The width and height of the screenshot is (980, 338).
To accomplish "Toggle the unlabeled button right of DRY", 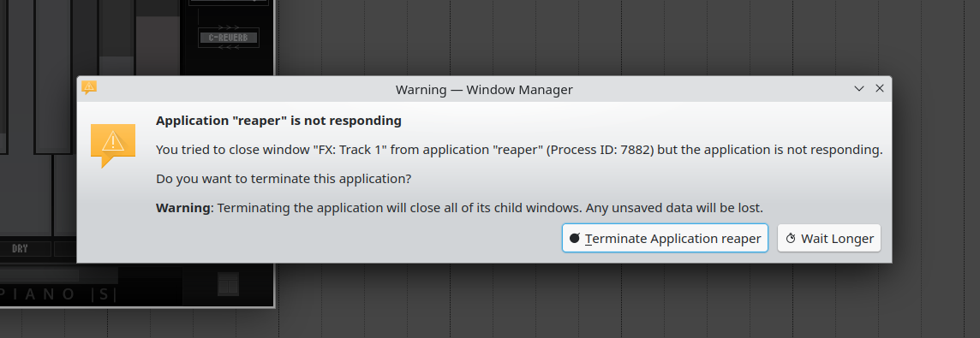I will [x=65, y=249].
